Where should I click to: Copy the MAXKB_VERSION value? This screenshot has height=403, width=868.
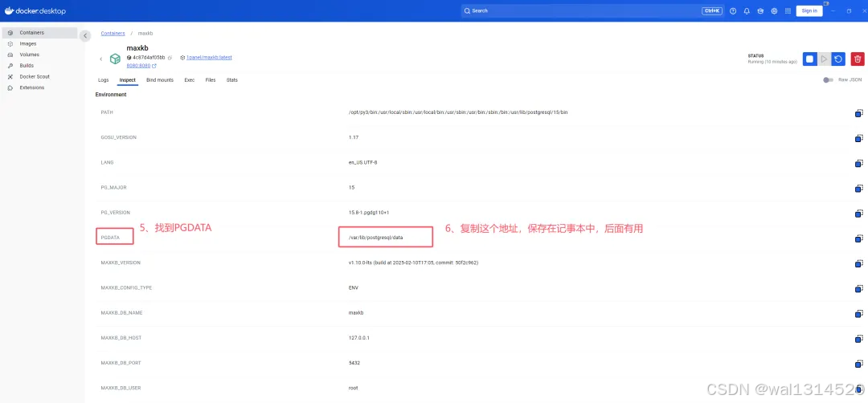(858, 263)
